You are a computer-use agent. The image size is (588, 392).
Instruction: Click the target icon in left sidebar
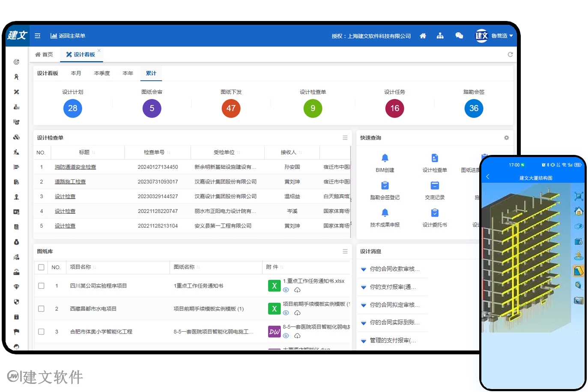coord(16,62)
